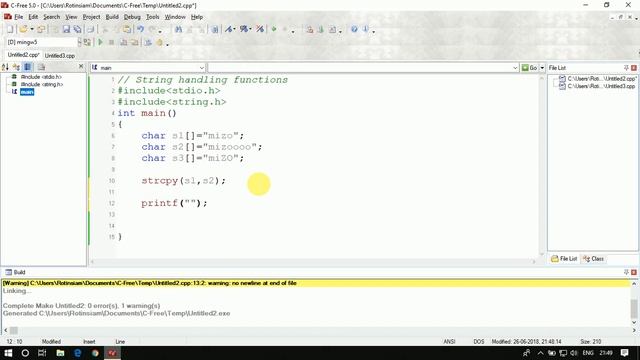640x360 pixels.
Task: Pin the Build output panel
Action: 626,272
